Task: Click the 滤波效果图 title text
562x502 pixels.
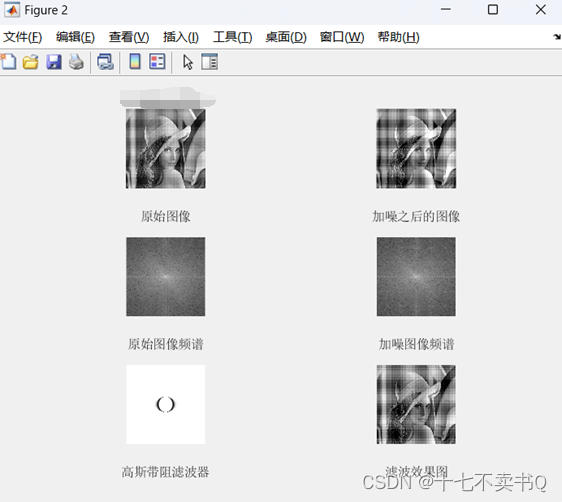Action: coord(416,471)
